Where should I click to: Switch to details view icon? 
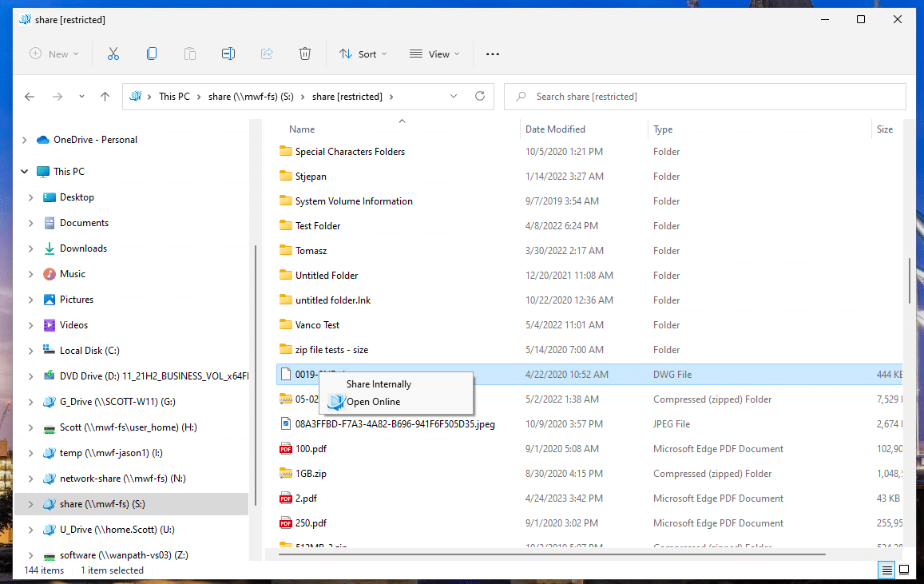pos(886,570)
